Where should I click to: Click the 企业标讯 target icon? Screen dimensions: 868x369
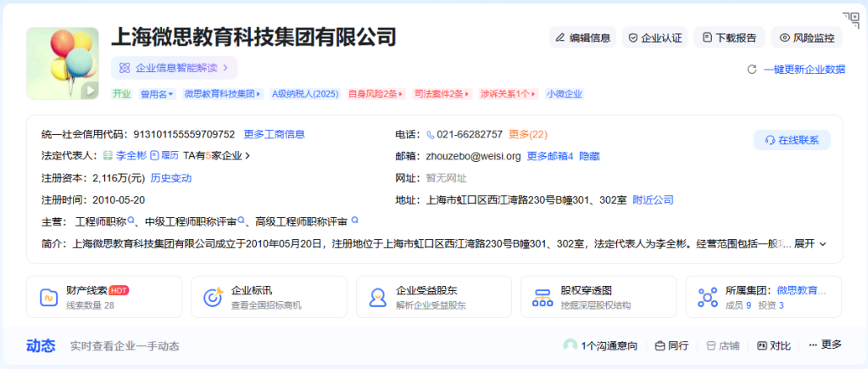(x=213, y=297)
